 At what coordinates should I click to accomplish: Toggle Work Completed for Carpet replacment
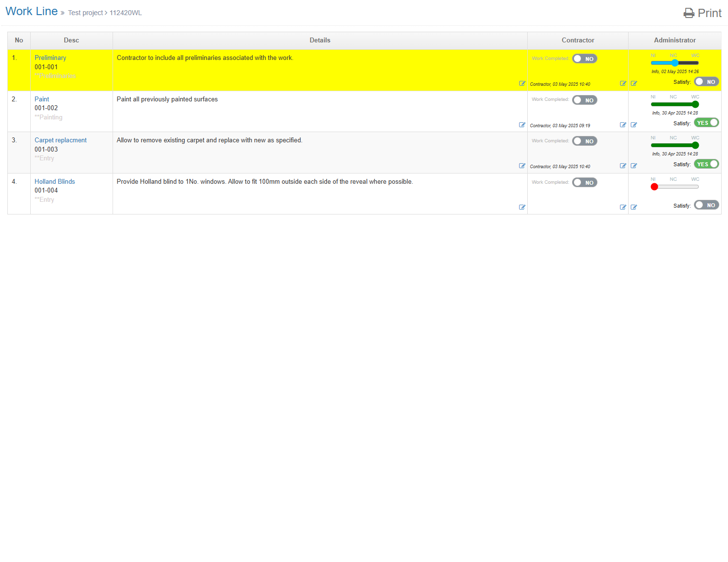[x=584, y=141]
